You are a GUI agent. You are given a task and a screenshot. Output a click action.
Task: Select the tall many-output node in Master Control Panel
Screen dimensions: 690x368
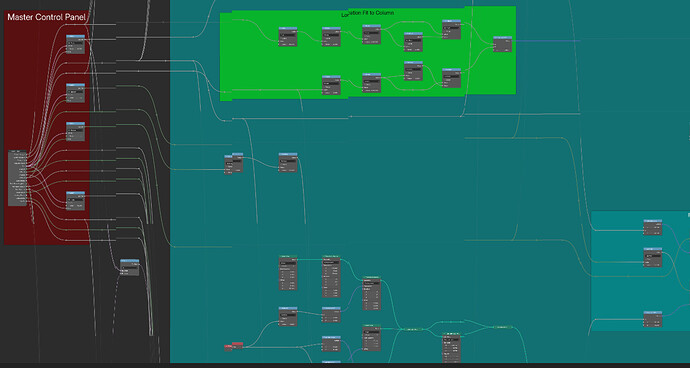pyautogui.click(x=17, y=178)
